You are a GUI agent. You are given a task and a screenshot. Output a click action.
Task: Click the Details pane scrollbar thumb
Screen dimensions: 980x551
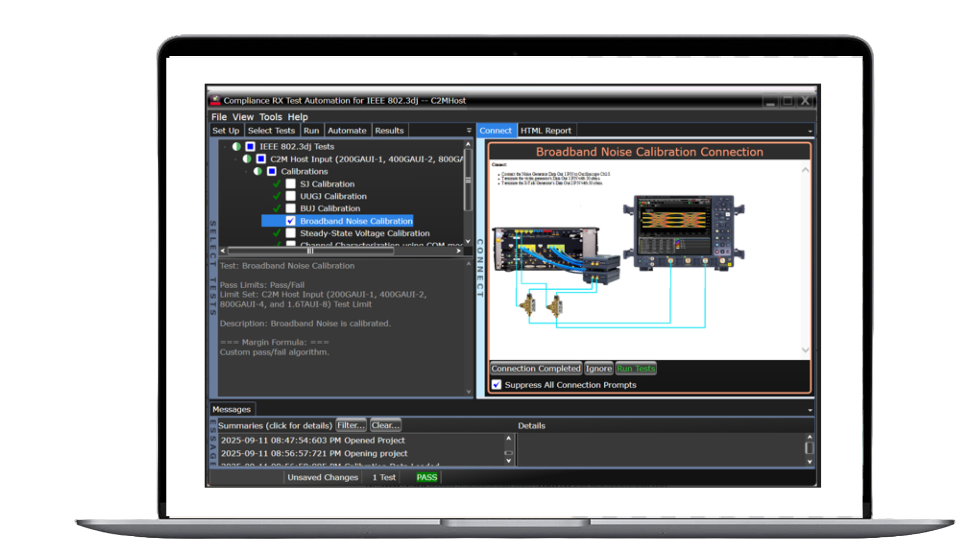click(x=810, y=448)
